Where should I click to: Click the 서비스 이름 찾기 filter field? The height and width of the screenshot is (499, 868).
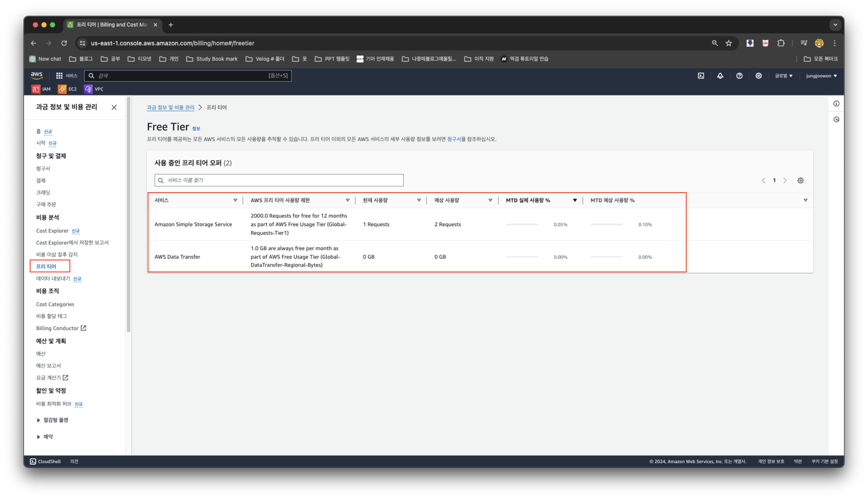279,180
